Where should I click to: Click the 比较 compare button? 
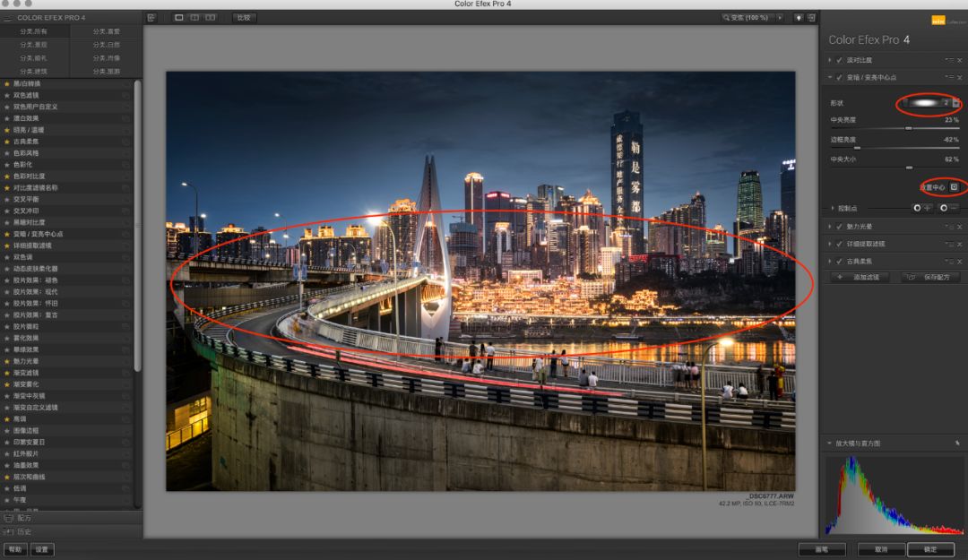tap(245, 18)
